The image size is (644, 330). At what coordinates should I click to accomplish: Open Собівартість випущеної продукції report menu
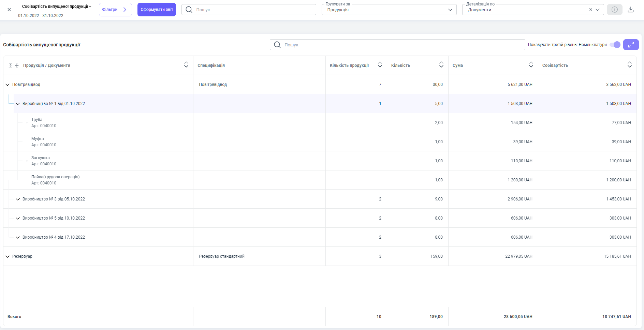[56, 6]
